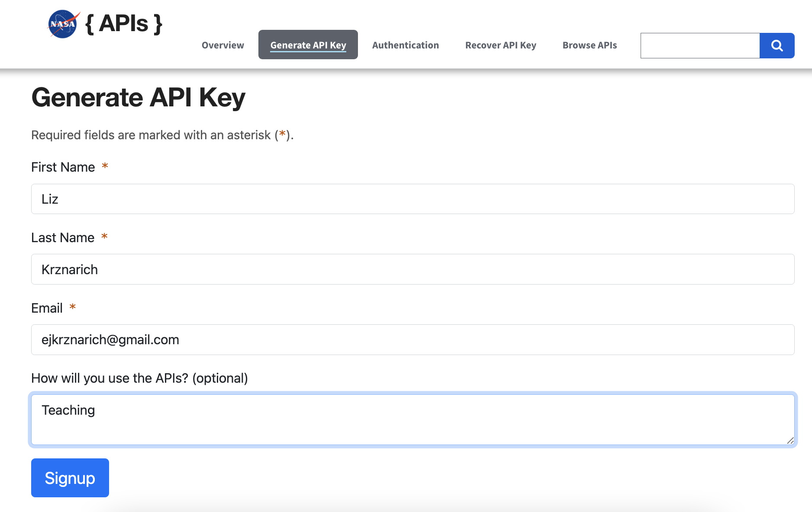Viewport: 812px width, 512px height.
Task: Open the Browse APIs page
Action: (x=590, y=45)
